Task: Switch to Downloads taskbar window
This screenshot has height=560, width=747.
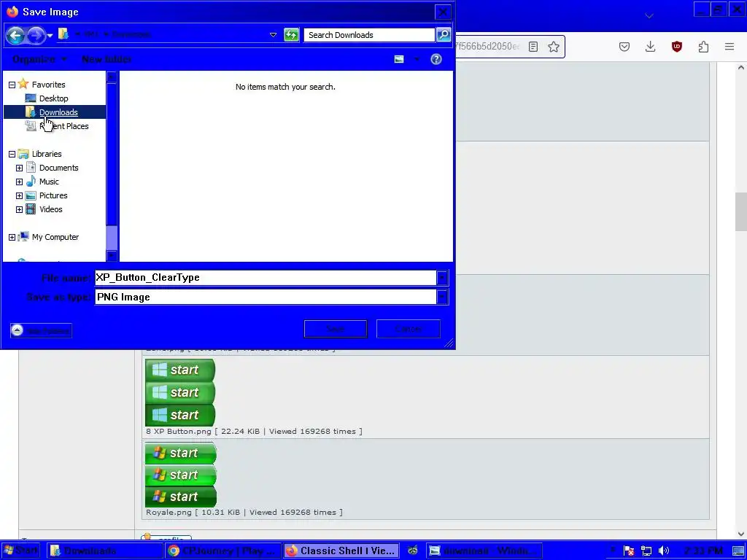Action: coord(104,551)
